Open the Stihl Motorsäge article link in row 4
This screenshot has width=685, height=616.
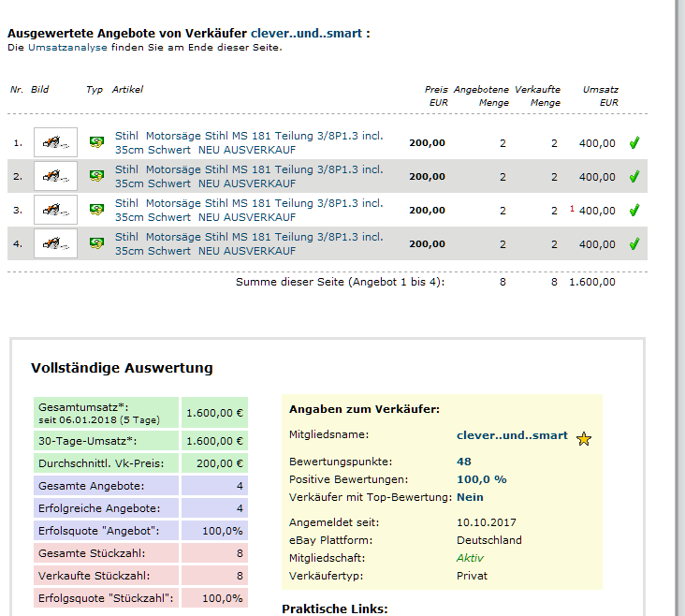click(x=249, y=243)
